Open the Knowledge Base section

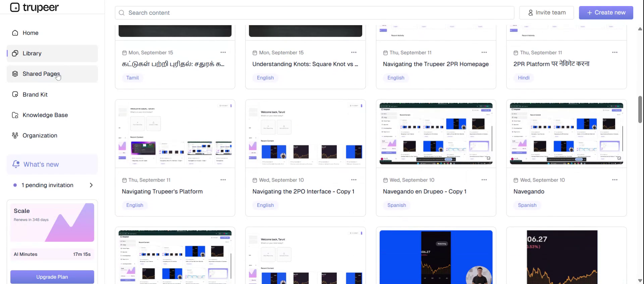point(52,115)
